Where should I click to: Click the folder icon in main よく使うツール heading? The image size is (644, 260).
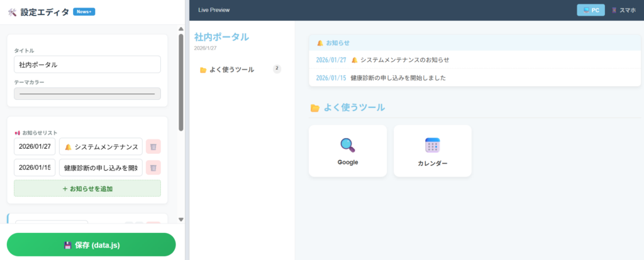pos(314,108)
